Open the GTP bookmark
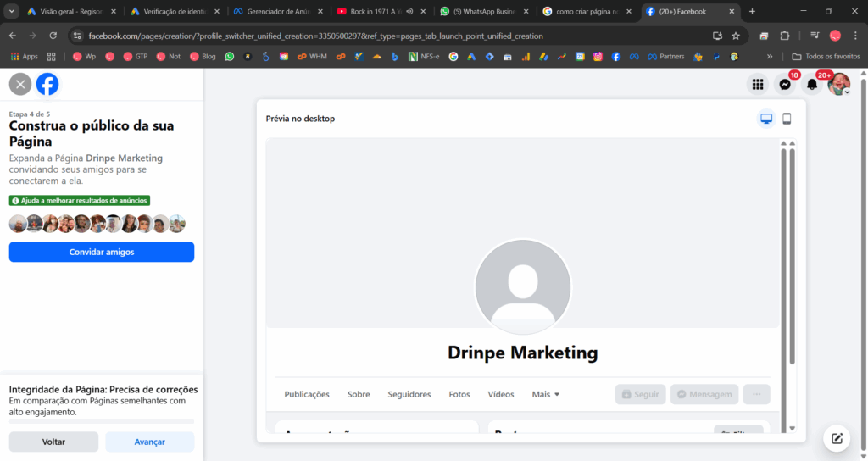This screenshot has height=461, width=868. tap(135, 57)
